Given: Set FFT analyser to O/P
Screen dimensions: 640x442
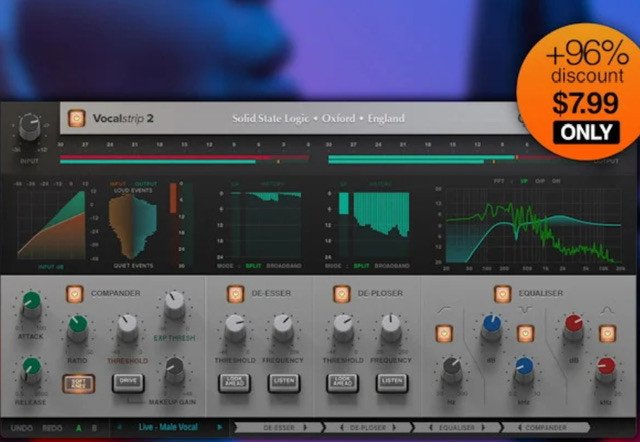Looking at the screenshot, I should 540,181.
